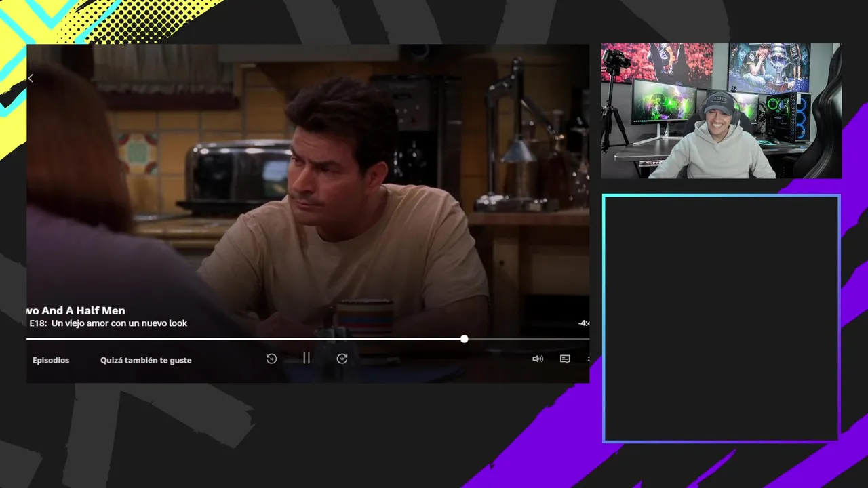Open subtitles and audio settings
The width and height of the screenshot is (868, 488).
[x=565, y=359]
